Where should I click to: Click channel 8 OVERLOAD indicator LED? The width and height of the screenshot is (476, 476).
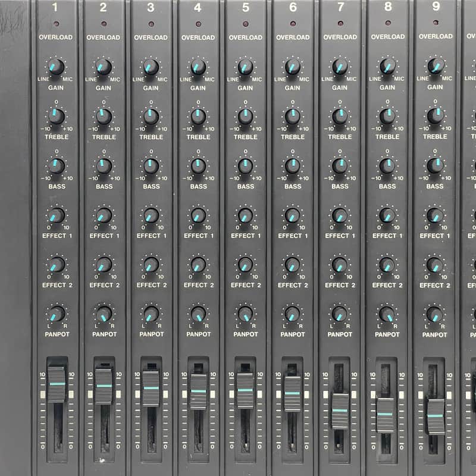[x=388, y=23]
